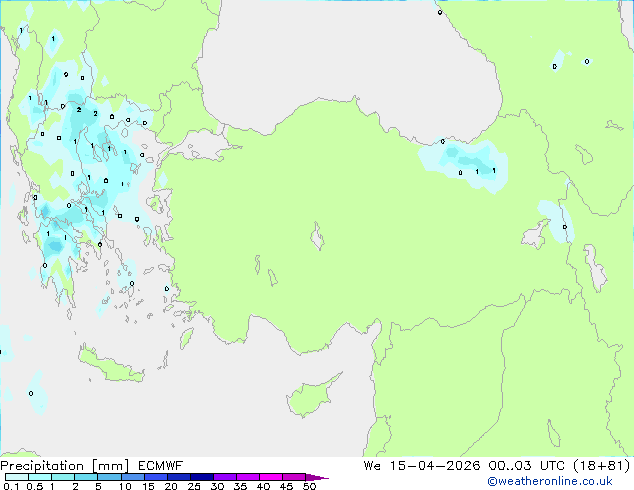Click the '15' legend scale label
This screenshot has width=634, height=490.
pyautogui.click(x=148, y=486)
